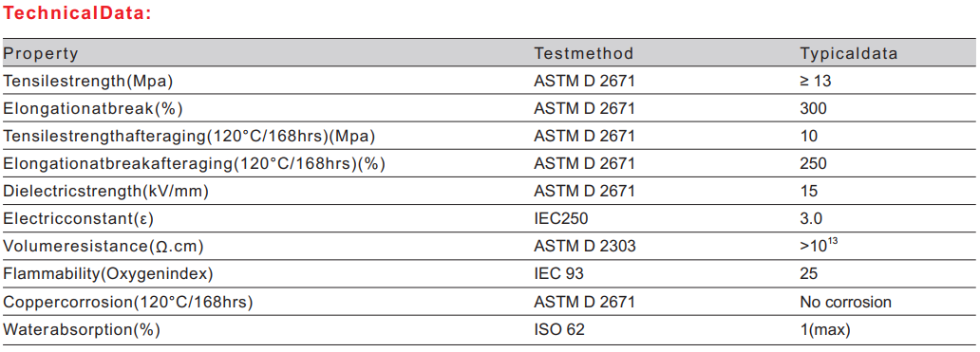This screenshot has height=352, width=980.
Task: Click the TechnicalData heading
Action: [78, 13]
